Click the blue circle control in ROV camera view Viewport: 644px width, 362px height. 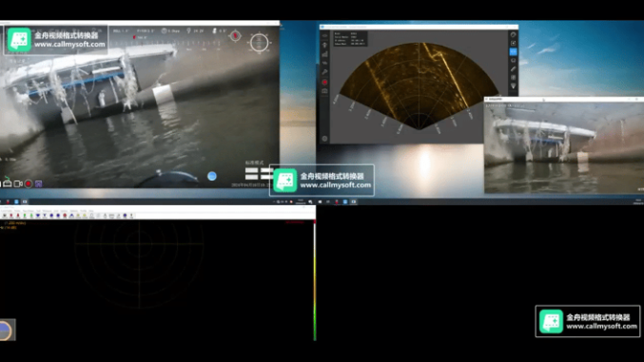pos(212,176)
